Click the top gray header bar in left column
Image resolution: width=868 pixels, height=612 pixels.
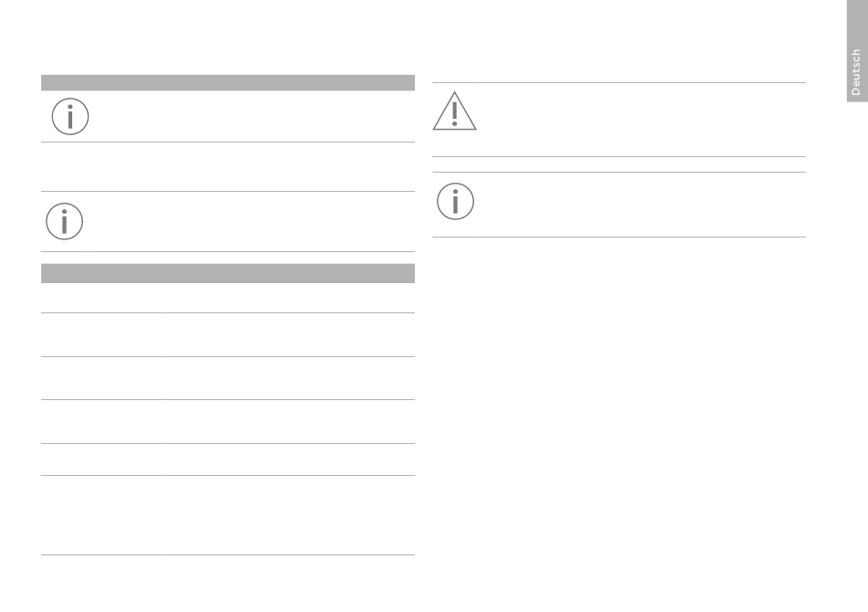pos(228,82)
